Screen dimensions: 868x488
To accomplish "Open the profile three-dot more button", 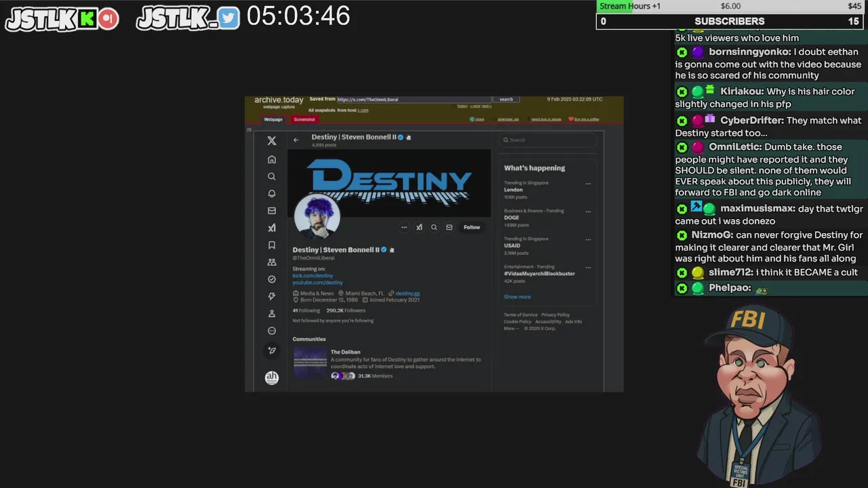I will tap(403, 228).
